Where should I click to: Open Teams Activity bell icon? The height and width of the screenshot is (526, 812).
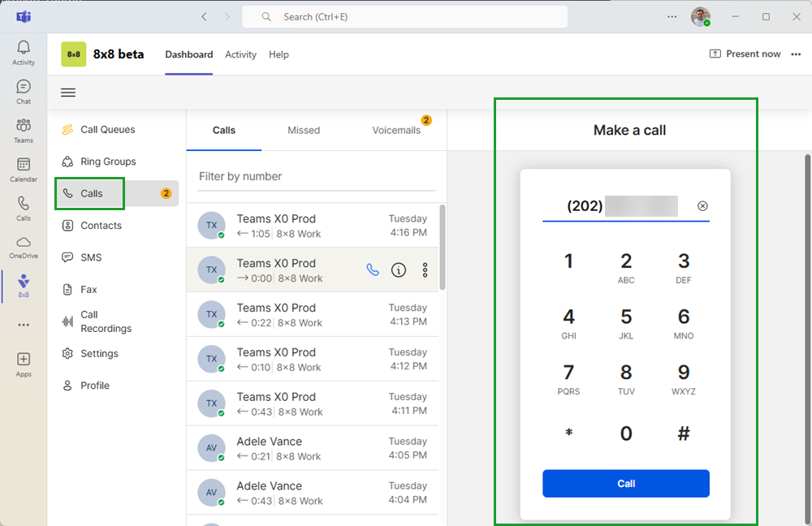(x=24, y=52)
